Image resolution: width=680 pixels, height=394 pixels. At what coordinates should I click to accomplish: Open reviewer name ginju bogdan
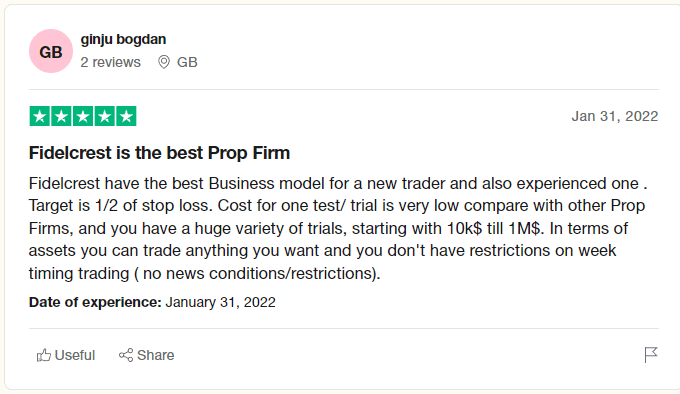point(123,39)
